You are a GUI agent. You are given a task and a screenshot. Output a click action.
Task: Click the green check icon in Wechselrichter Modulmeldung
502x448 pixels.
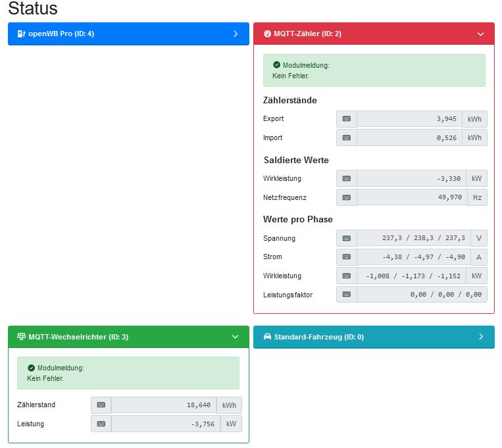pyautogui.click(x=32, y=368)
